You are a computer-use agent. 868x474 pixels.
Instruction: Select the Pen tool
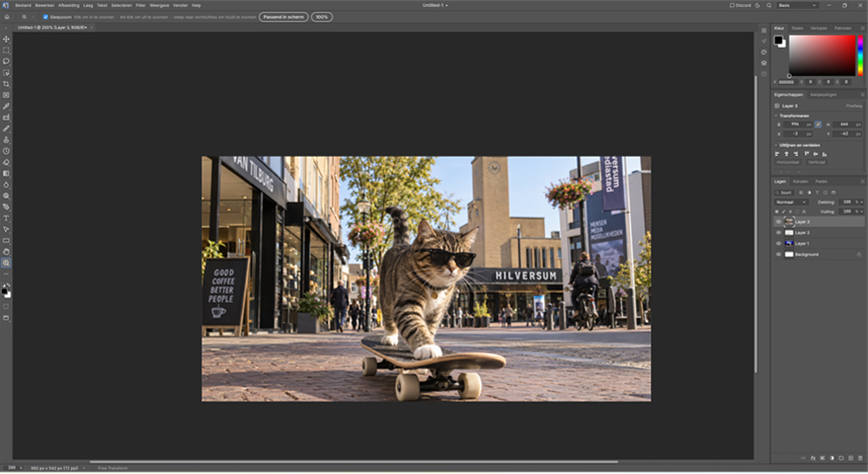6,207
